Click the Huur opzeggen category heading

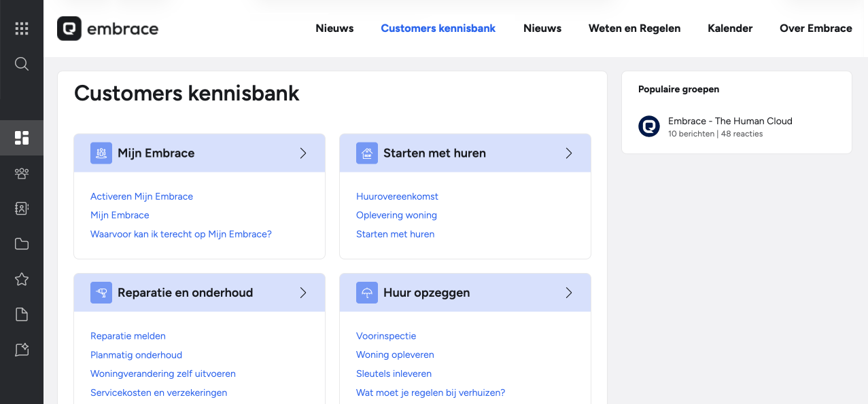pos(426,293)
